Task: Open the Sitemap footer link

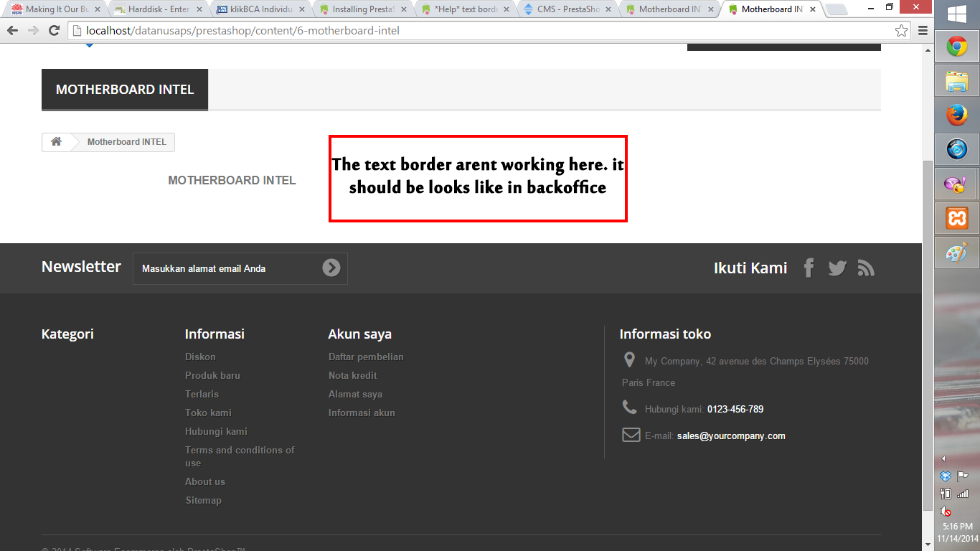Action: tap(203, 500)
